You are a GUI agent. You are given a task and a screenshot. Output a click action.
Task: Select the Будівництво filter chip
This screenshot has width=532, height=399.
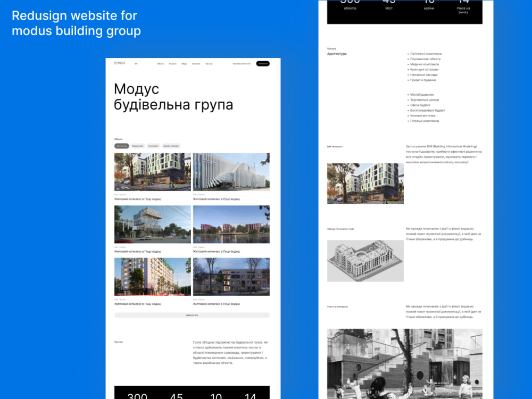pos(137,146)
